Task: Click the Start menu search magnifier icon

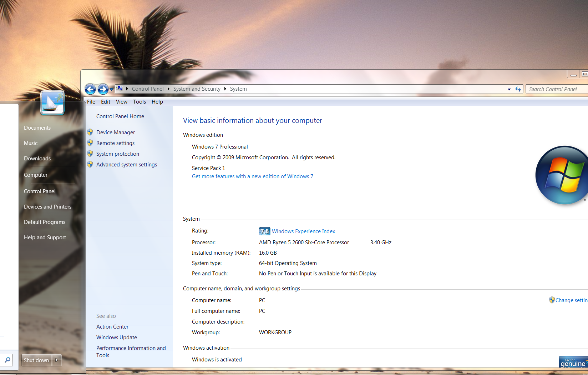Action: [7, 360]
